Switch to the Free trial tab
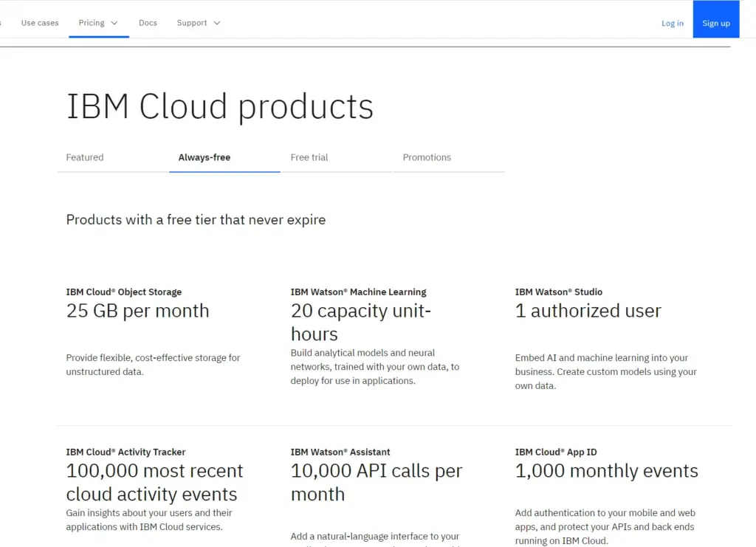 click(337, 157)
